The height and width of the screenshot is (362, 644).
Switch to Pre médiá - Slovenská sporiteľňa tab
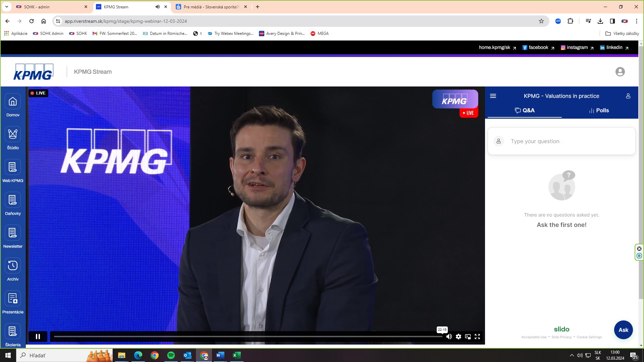click(212, 7)
